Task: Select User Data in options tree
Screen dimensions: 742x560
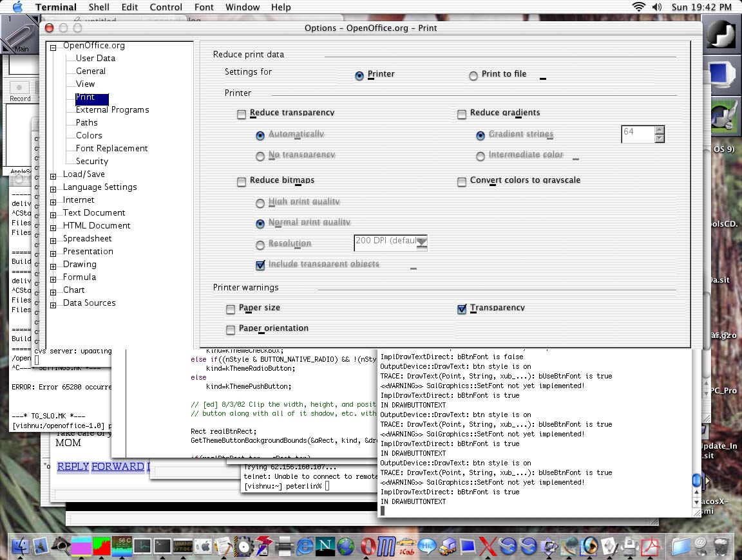Action: click(x=95, y=58)
